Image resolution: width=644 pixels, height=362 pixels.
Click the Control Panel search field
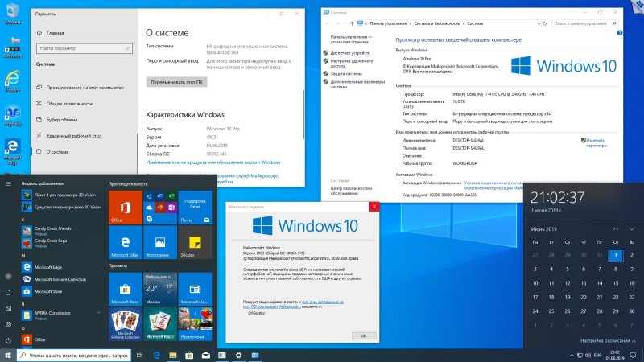(x=585, y=23)
